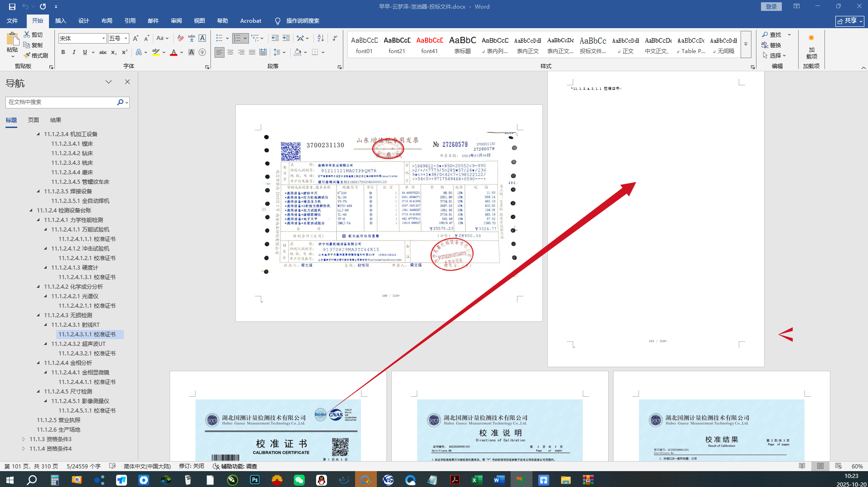Image resolution: width=868 pixels, height=487 pixels.
Task: Click the Copy (复制) icon
Action: click(33, 45)
